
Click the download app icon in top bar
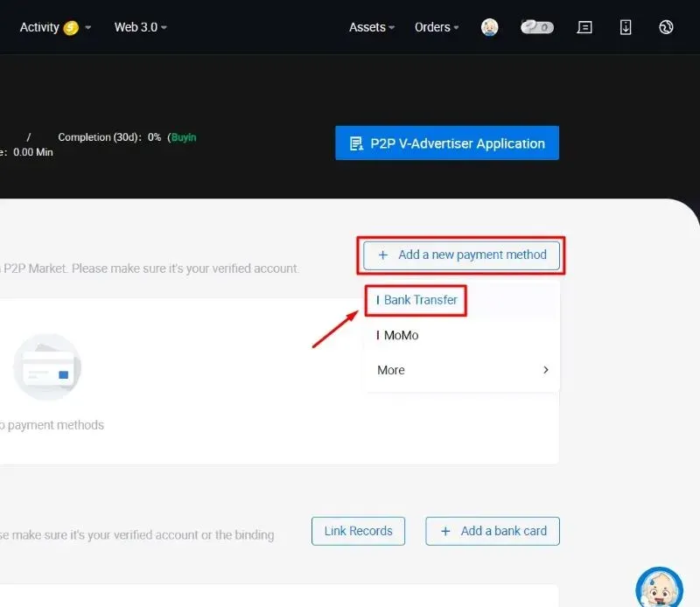(626, 27)
